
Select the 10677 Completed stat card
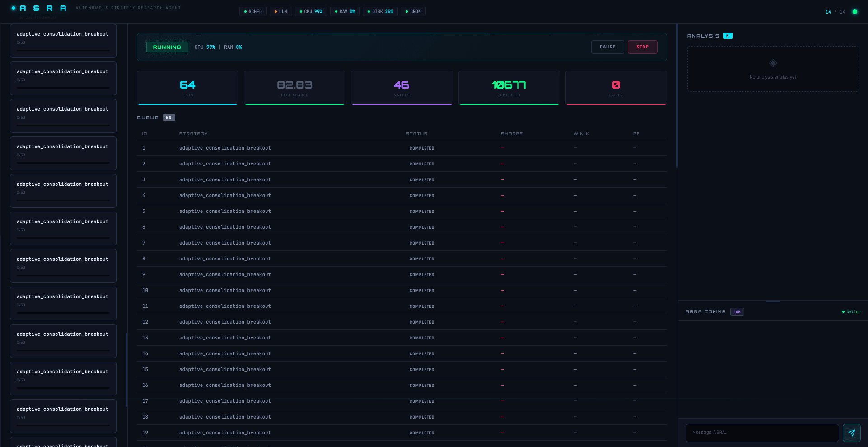[509, 88]
